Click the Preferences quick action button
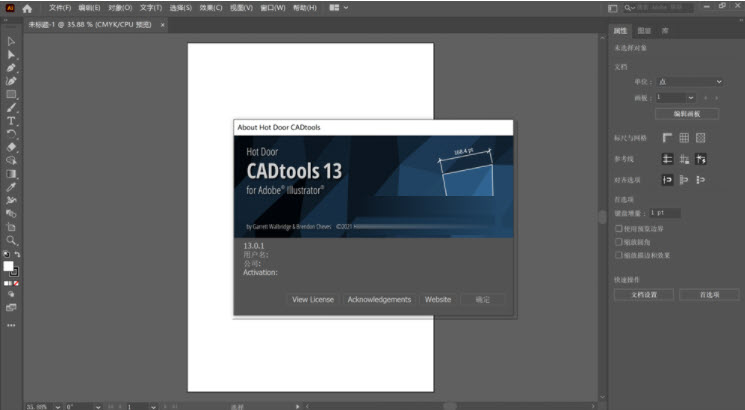745x410 pixels. 709,295
